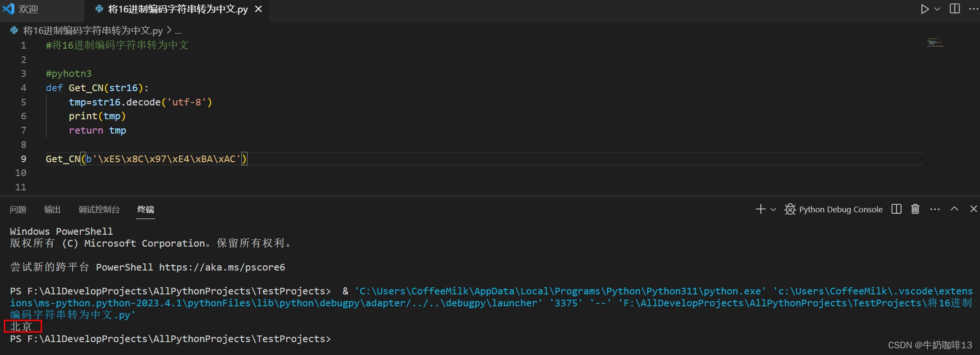Click the Windows PowerShell terminal heading
This screenshot has height=355, width=980.
[61, 231]
